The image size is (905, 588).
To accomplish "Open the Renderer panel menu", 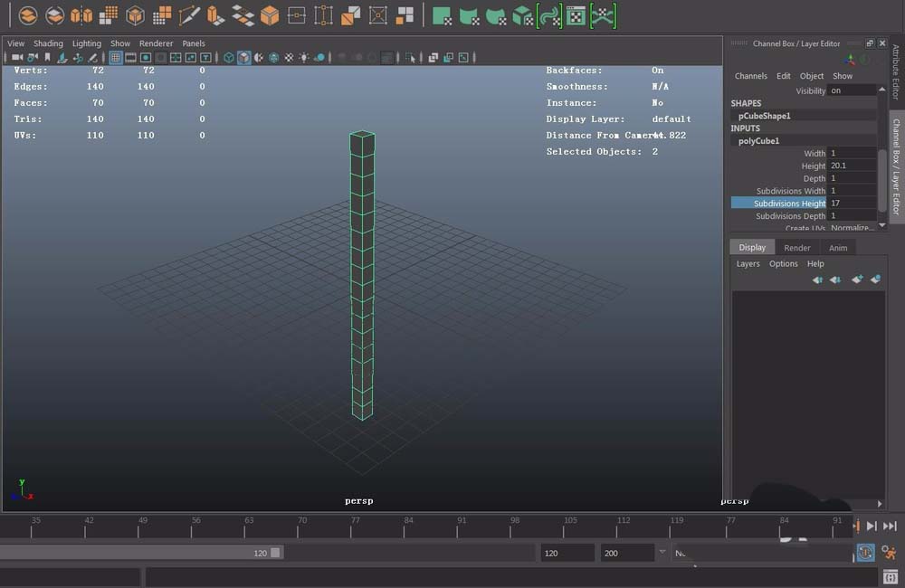I will [156, 43].
